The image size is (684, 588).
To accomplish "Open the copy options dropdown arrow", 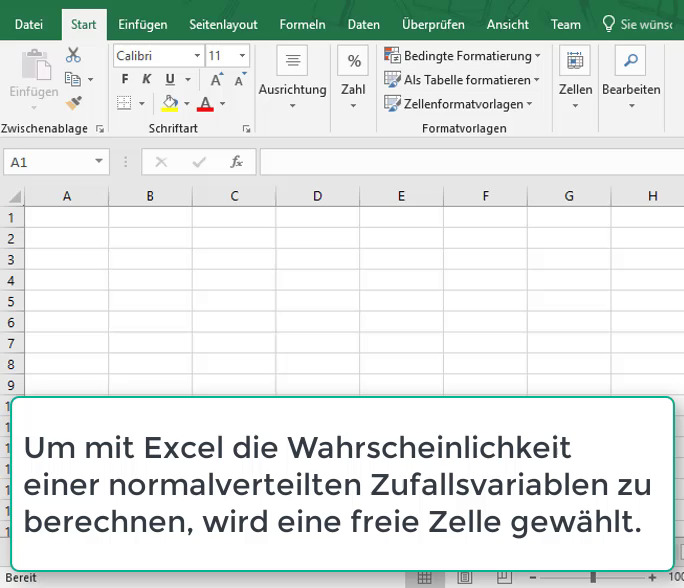I will click(90, 79).
